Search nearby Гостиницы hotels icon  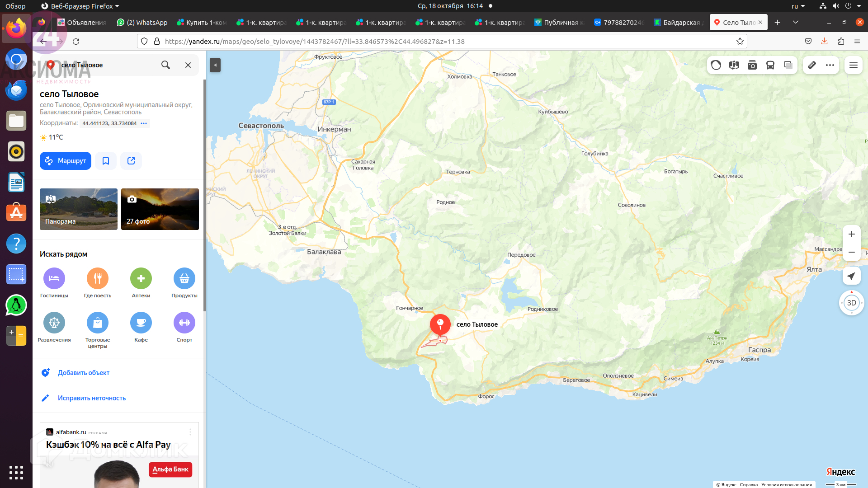coord(54,278)
